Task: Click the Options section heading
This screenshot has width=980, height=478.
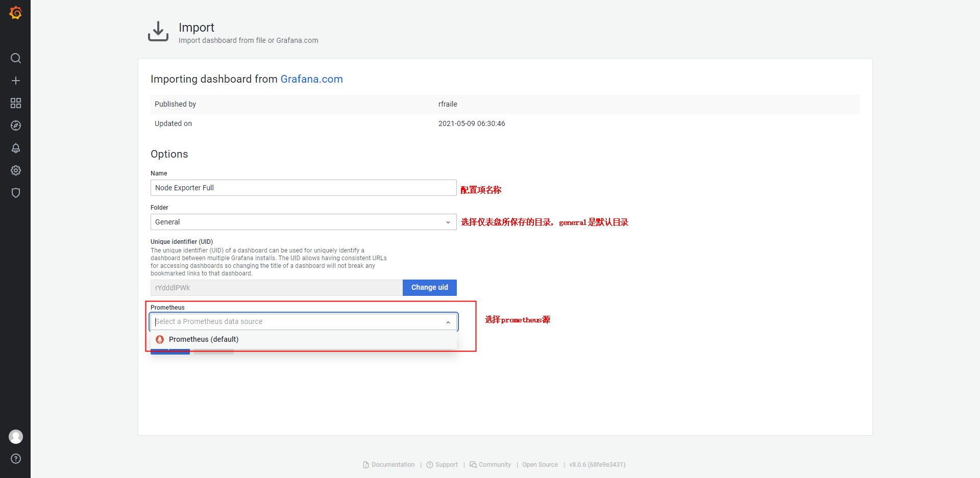Action: pos(169,154)
